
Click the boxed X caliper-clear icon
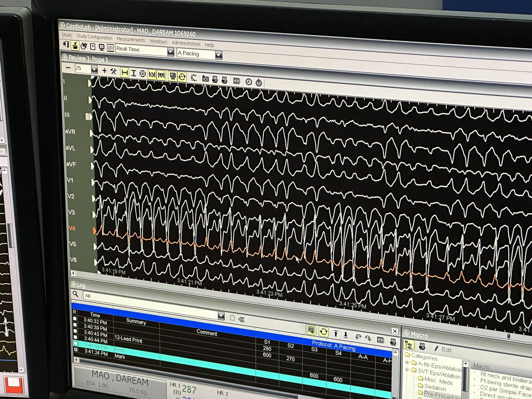[142, 74]
